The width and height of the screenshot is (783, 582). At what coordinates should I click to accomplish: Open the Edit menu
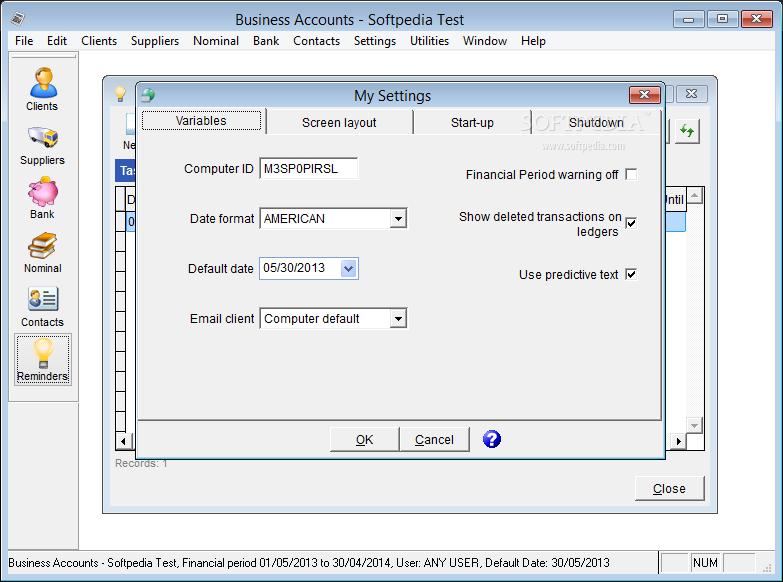(57, 41)
